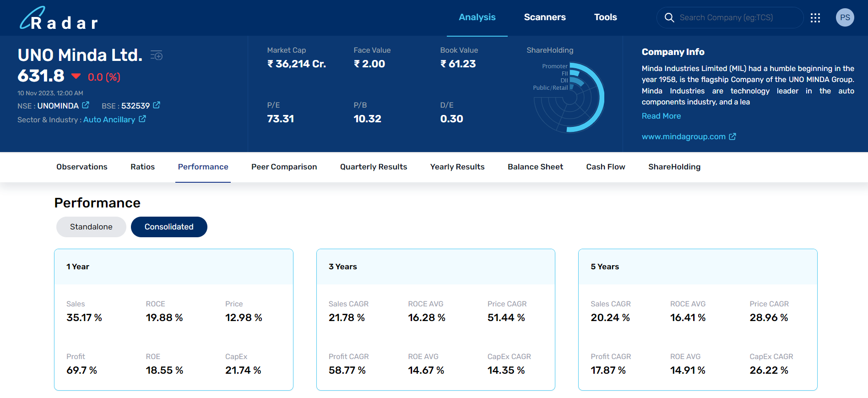Click 1 Year Profit value 69.7 %

tap(81, 370)
